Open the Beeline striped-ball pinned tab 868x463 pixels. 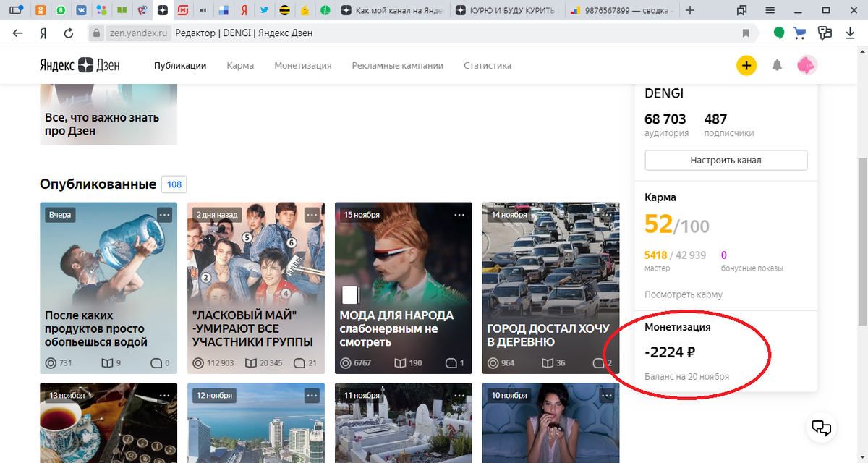[x=285, y=11]
